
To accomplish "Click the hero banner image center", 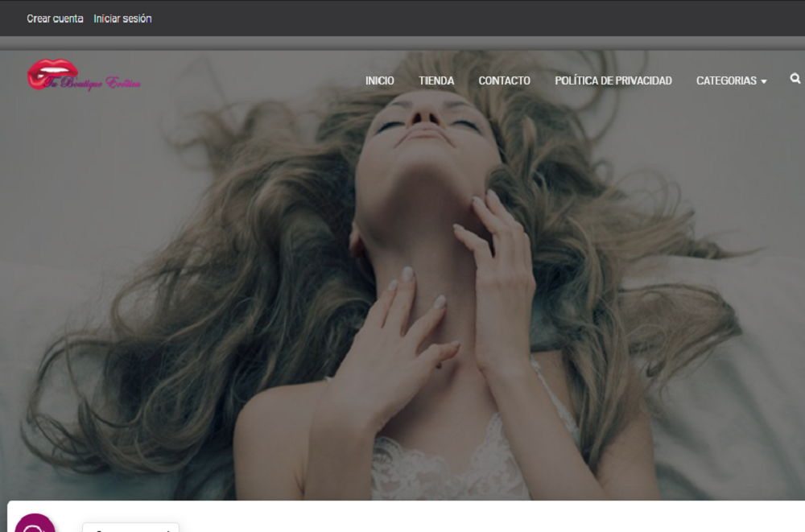I will (402, 274).
